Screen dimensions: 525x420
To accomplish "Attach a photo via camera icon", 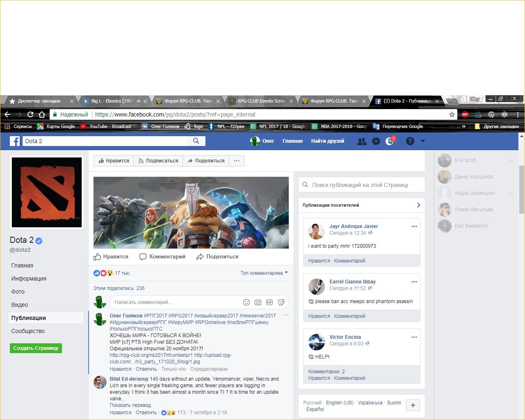I will pyautogui.click(x=258, y=302).
